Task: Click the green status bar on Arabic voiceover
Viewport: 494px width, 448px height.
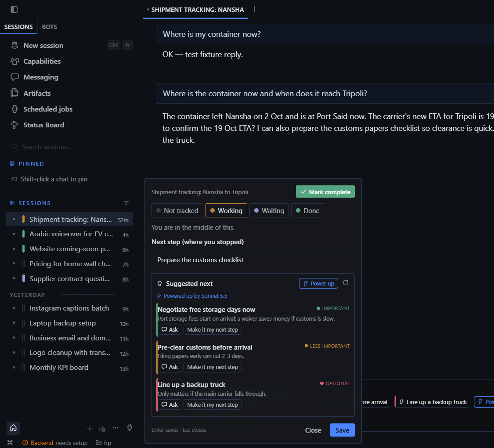Action: point(23,234)
